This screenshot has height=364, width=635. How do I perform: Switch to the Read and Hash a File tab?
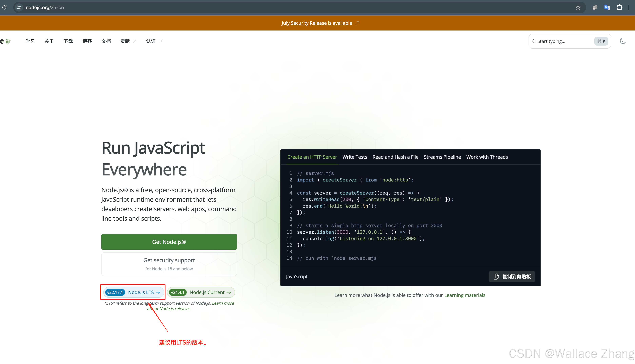point(395,157)
